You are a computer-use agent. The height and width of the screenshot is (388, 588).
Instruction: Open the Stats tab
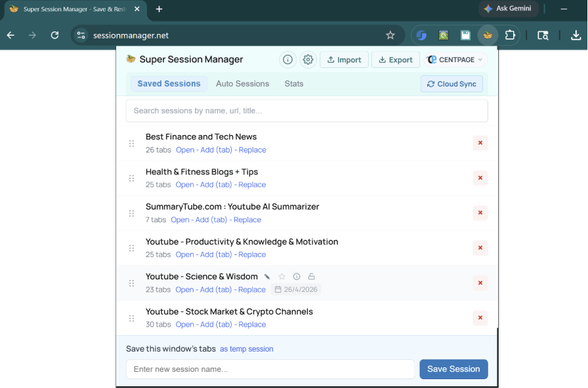[x=293, y=84]
